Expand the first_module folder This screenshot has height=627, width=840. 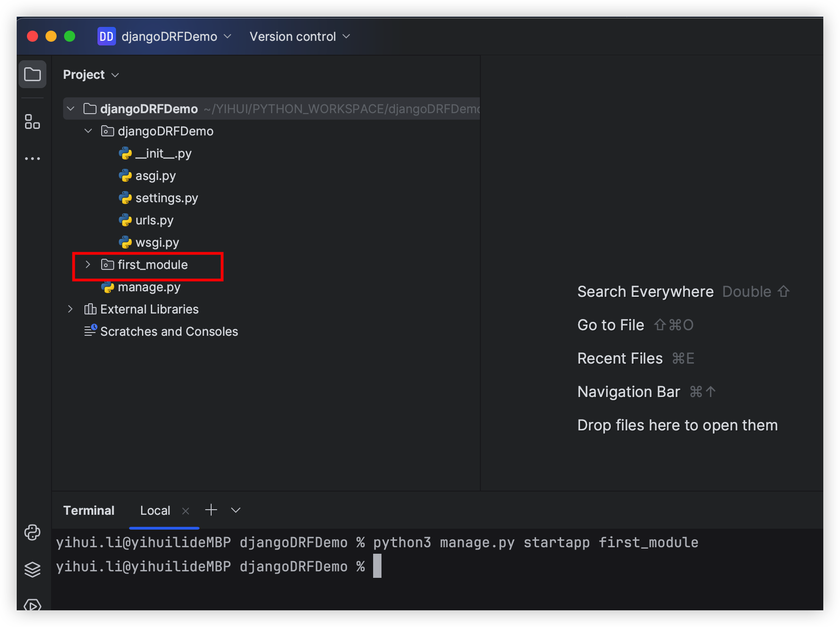(88, 264)
